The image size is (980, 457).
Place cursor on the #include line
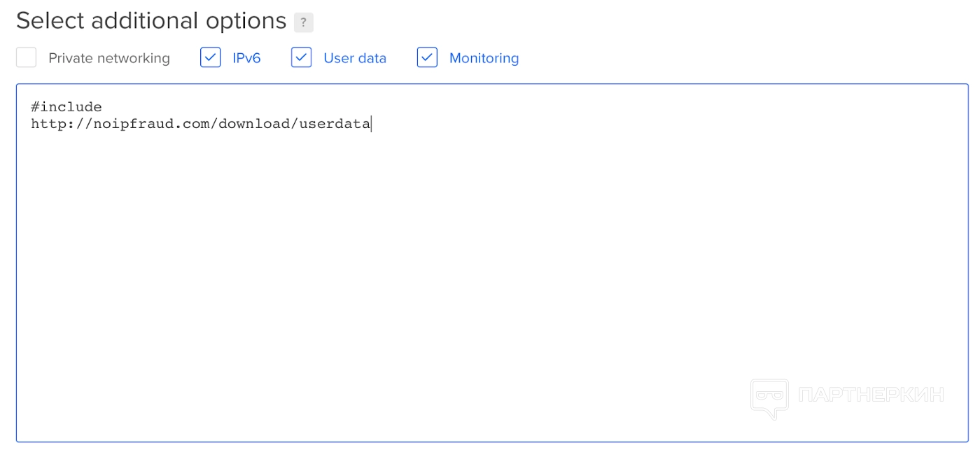[66, 107]
